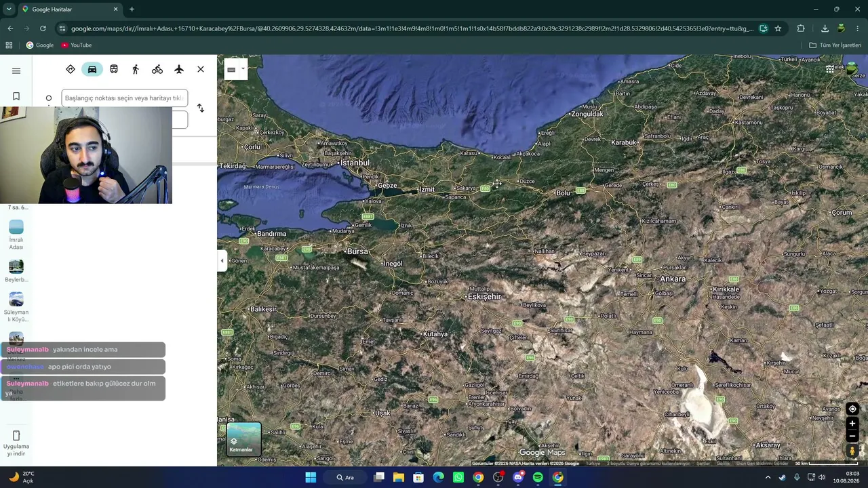Click the Zonguldak label on the map
Viewport: 868px width, 488px height.
tap(587, 114)
